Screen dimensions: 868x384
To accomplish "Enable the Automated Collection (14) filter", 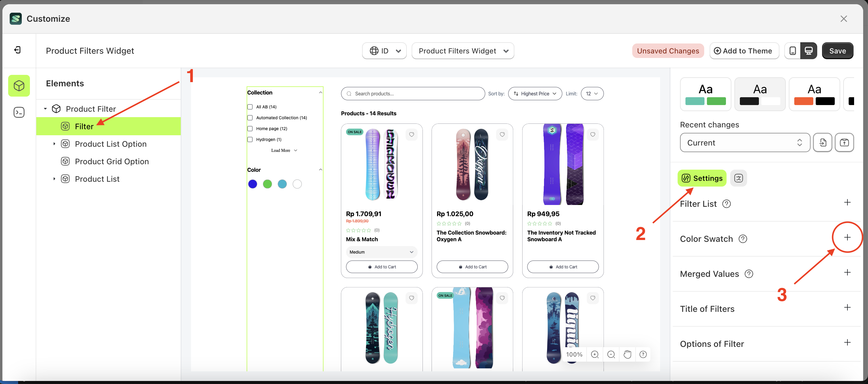I will tap(250, 117).
